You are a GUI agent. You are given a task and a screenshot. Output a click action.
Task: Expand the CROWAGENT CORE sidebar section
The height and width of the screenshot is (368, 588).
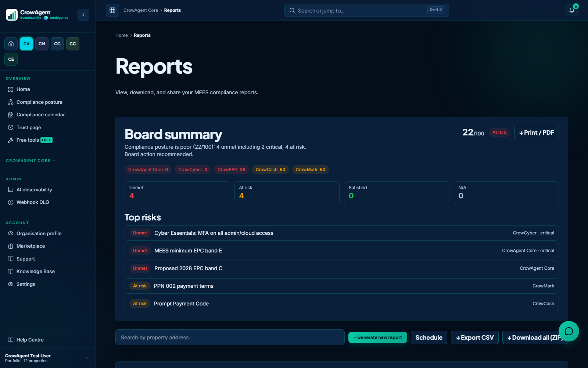pos(31,160)
